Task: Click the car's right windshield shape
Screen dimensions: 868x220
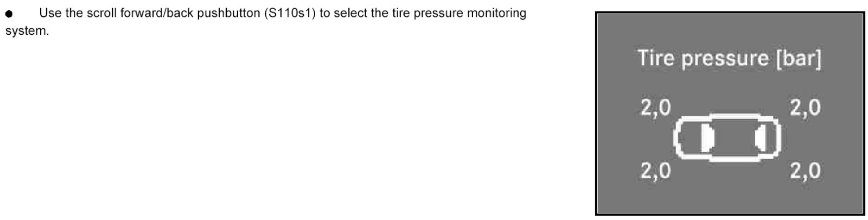Action: click(761, 139)
